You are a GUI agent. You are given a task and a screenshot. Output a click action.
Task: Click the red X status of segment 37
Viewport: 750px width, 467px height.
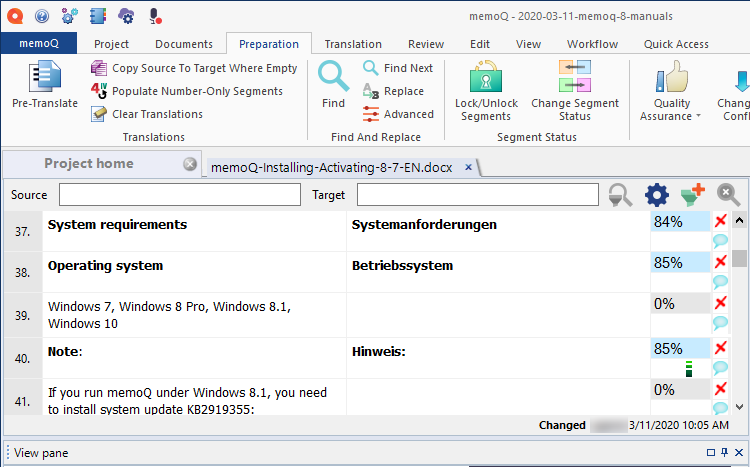click(720, 221)
